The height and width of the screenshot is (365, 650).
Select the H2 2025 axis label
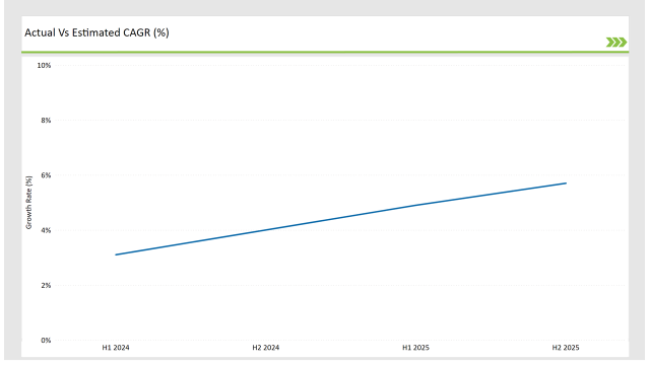coord(565,348)
